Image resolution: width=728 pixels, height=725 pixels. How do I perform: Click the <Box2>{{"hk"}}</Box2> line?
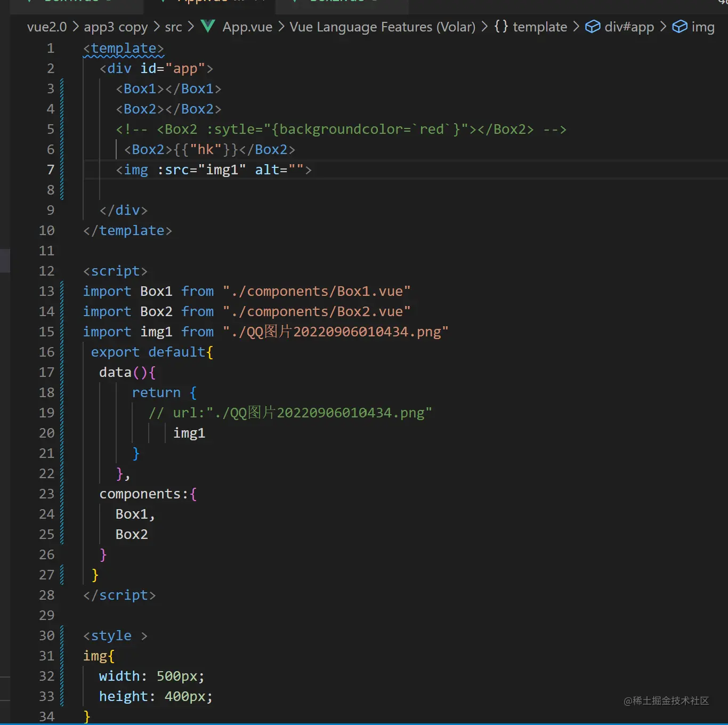[209, 150]
